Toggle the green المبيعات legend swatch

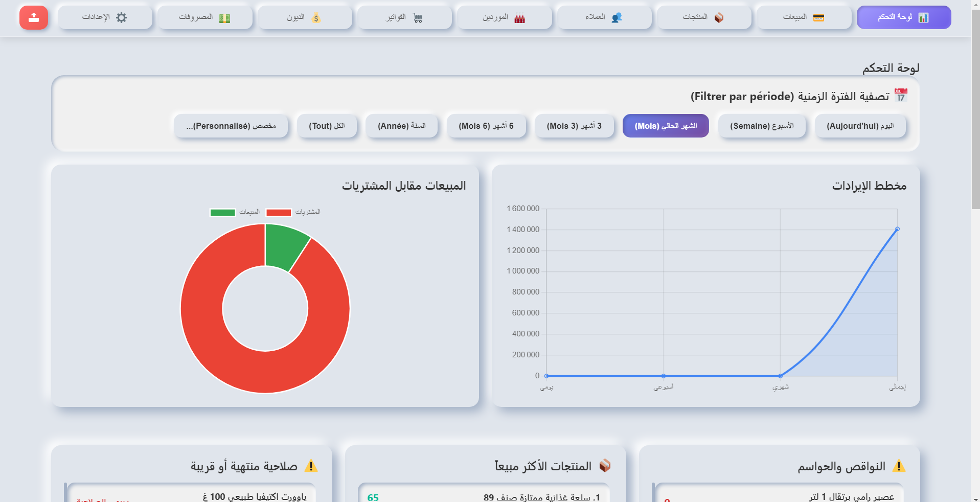click(222, 212)
